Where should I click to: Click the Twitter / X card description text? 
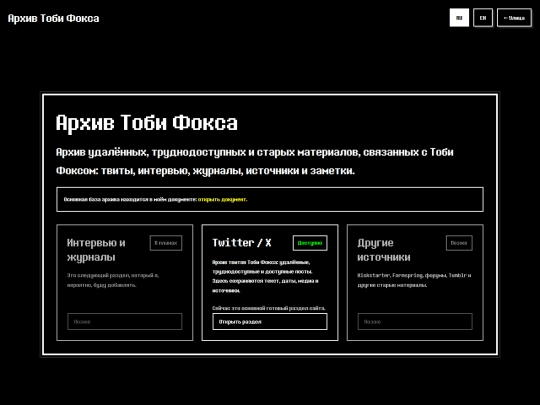click(x=265, y=276)
